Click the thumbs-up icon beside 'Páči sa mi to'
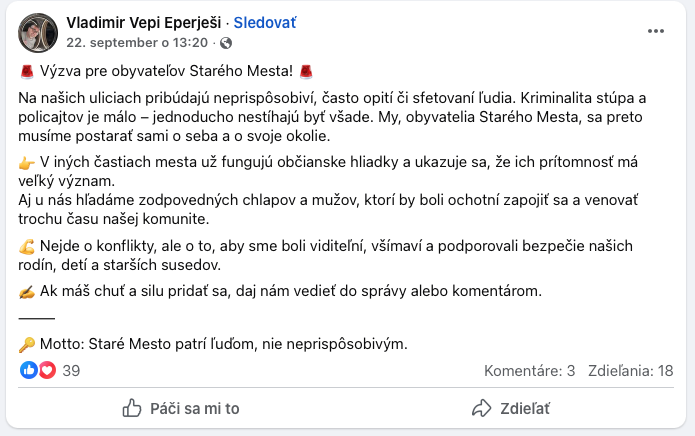695x436 pixels. pyautogui.click(x=132, y=408)
